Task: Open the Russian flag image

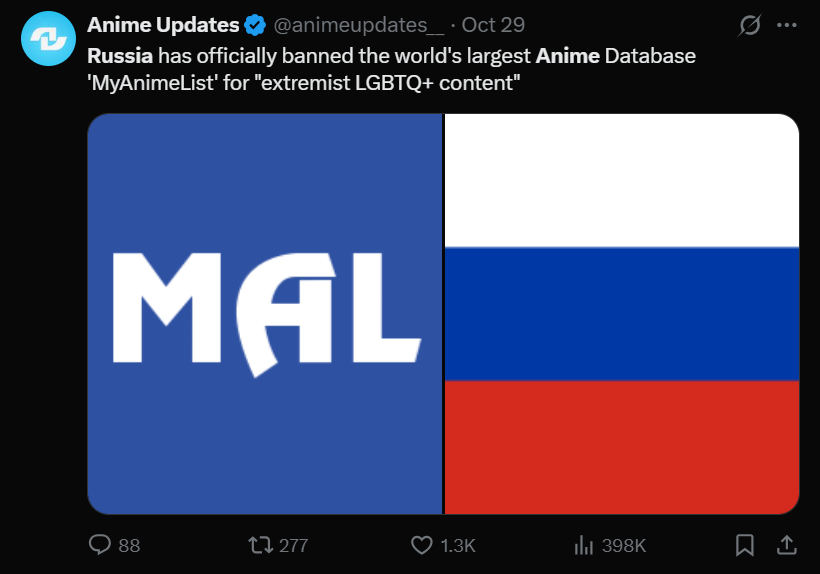Action: 621,313
